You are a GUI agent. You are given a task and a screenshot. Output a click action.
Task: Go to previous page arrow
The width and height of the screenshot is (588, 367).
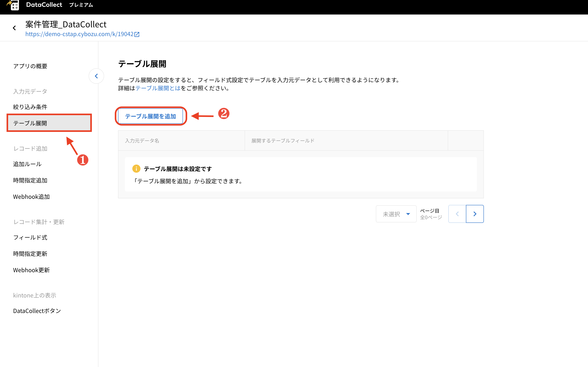click(457, 214)
